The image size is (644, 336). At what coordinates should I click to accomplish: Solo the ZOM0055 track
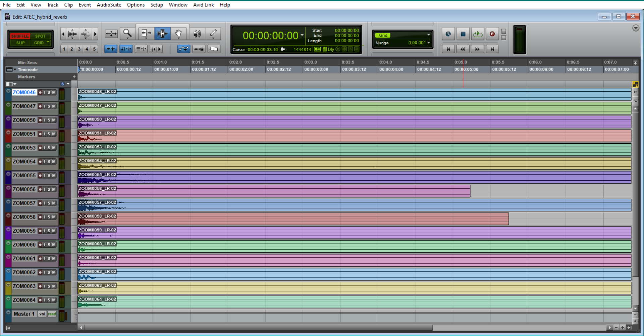point(49,176)
